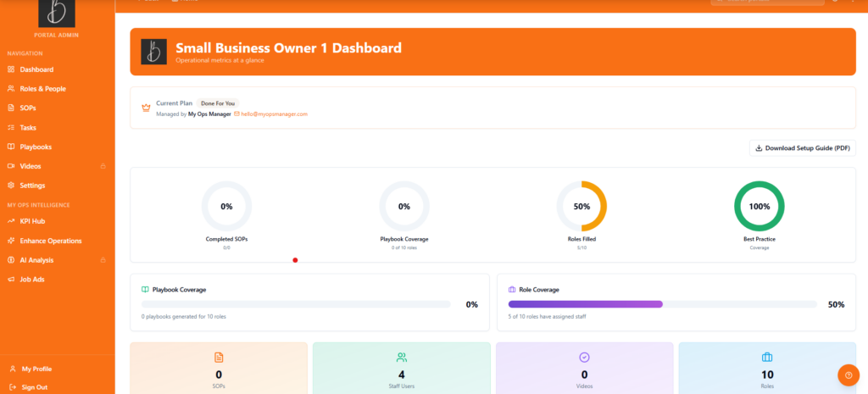Viewport: 868px width, 394px height.
Task: Click the purple Role Coverage progress bar
Action: click(585, 304)
